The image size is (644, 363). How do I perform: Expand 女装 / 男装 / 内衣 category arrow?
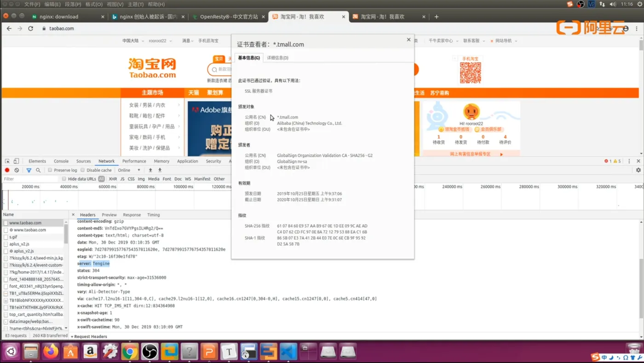point(179,105)
